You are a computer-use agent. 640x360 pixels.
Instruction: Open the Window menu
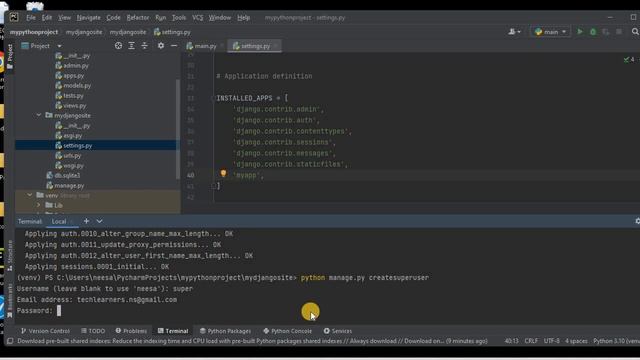220,18
